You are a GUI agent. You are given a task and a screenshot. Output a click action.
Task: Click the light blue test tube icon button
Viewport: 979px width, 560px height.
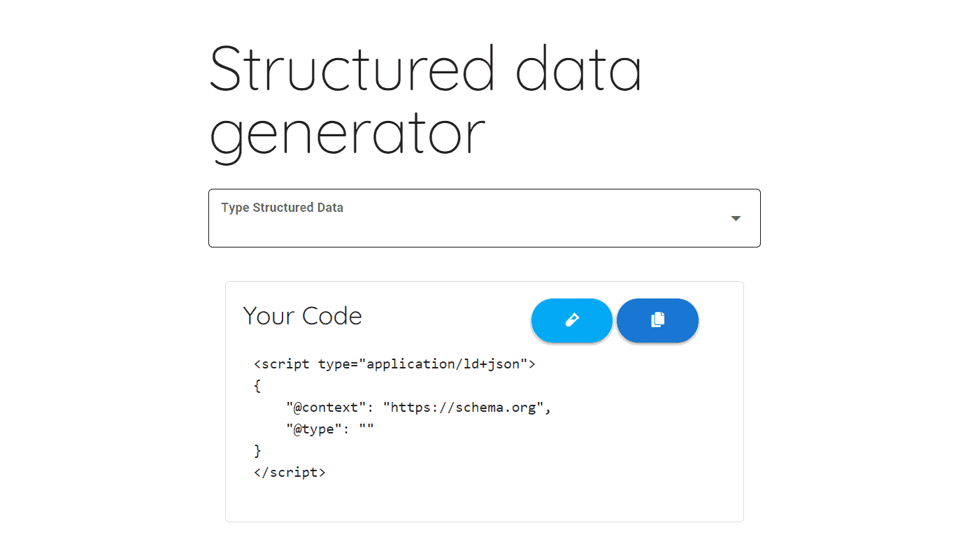click(572, 320)
